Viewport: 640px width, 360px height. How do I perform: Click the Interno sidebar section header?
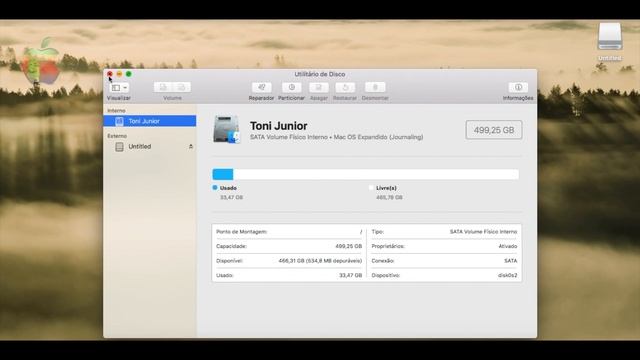pyautogui.click(x=116, y=111)
